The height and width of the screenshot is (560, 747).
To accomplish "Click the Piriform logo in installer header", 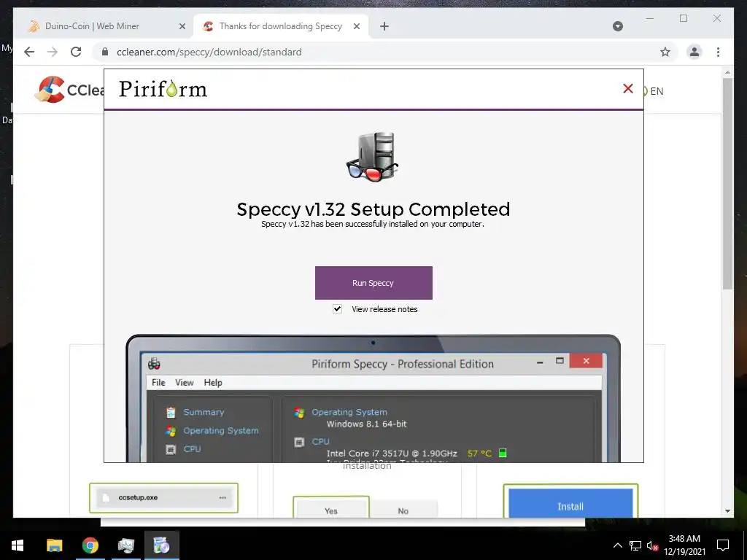I will 163,89.
